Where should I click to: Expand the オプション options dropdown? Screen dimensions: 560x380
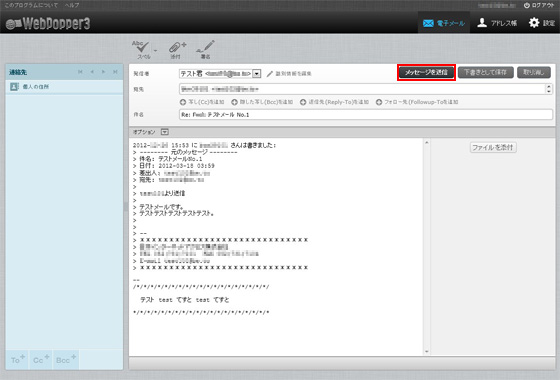[x=165, y=132]
